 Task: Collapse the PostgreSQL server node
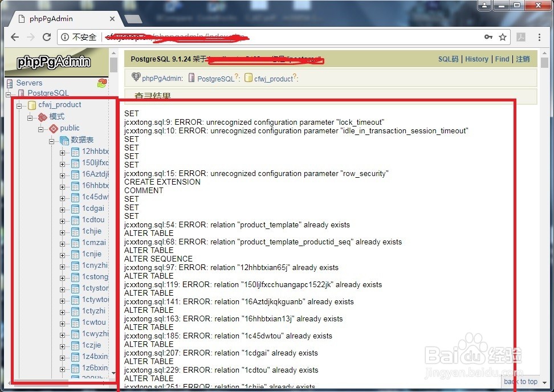(9, 94)
